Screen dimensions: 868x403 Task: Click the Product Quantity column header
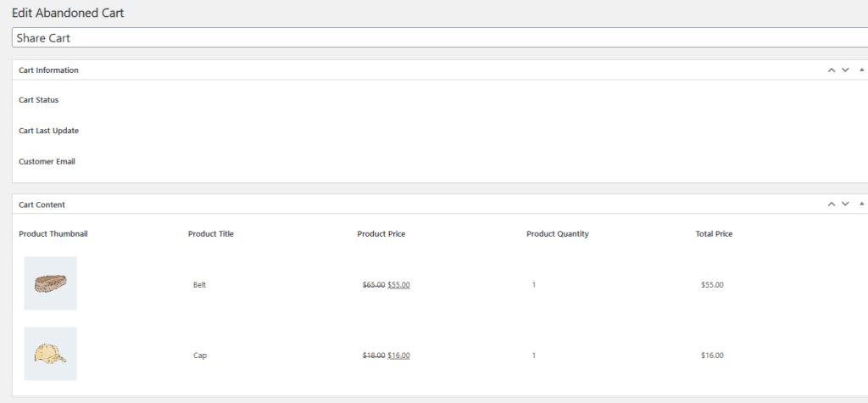coord(557,234)
